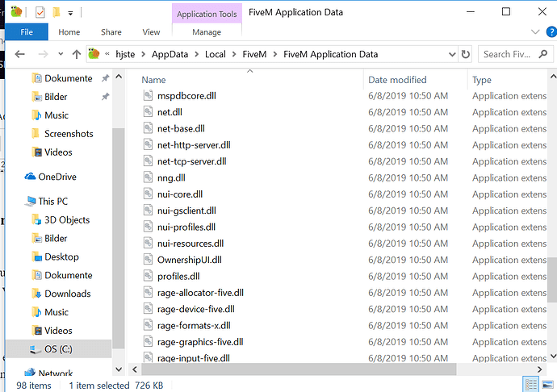Click the Properties quick access checkmark icon
This screenshot has height=392, width=557.
40,13
